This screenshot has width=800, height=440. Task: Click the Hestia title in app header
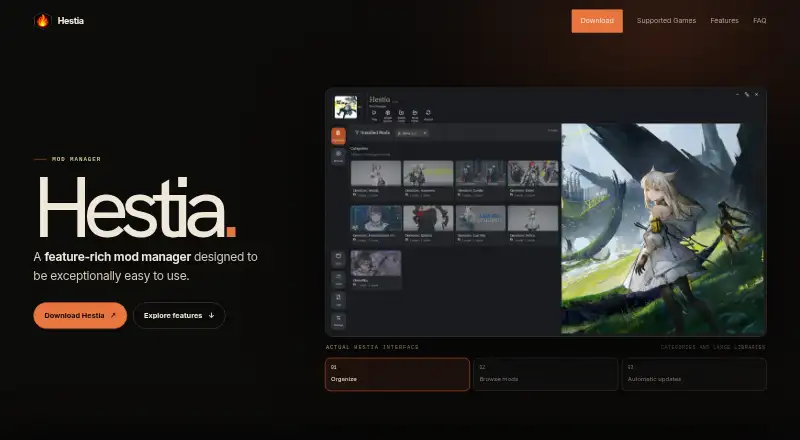379,100
